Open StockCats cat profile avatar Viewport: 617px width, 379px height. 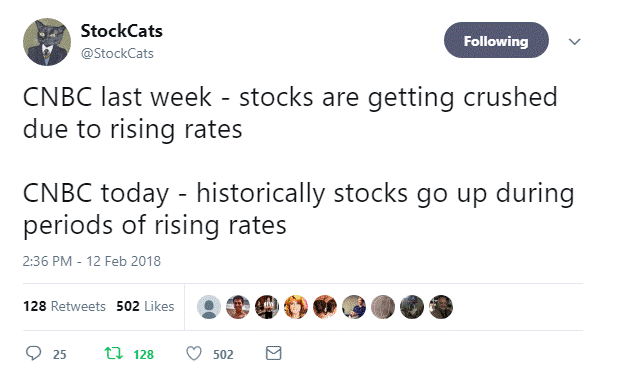pyautogui.click(x=47, y=42)
